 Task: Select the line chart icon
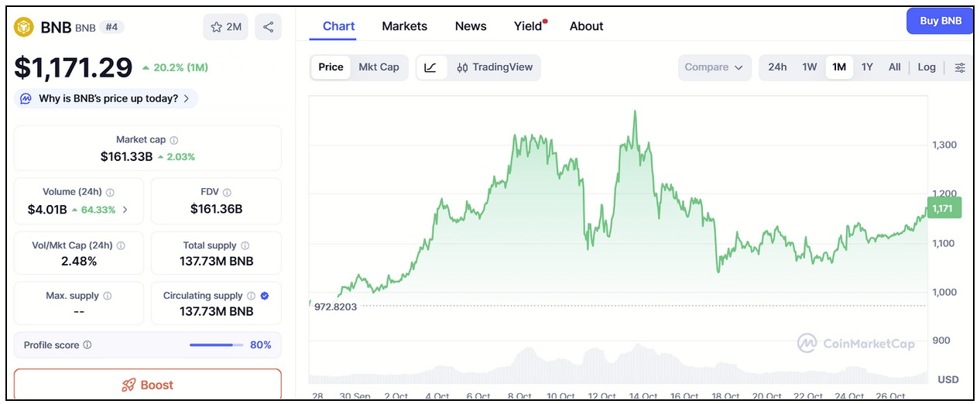tap(431, 67)
